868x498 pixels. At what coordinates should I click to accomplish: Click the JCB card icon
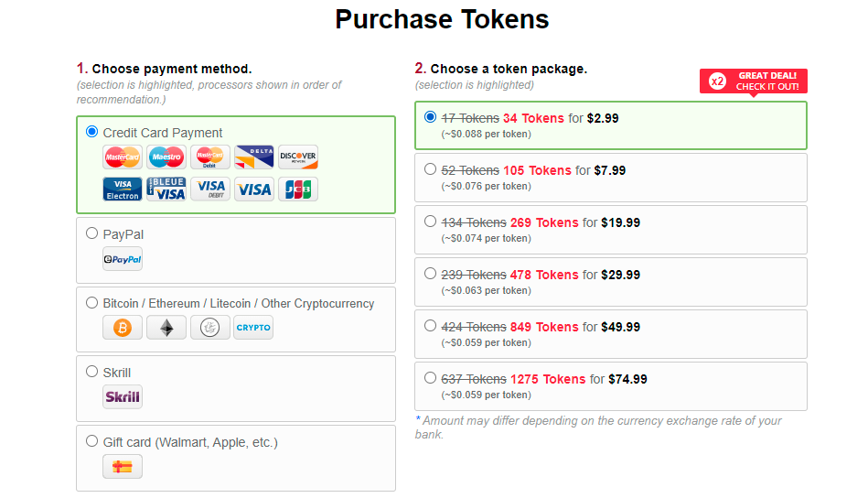pos(298,189)
